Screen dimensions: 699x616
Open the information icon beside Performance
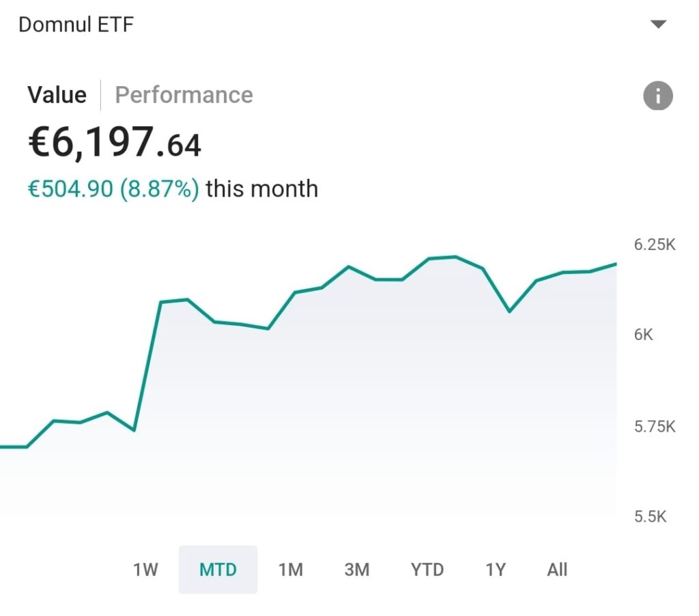click(x=658, y=96)
